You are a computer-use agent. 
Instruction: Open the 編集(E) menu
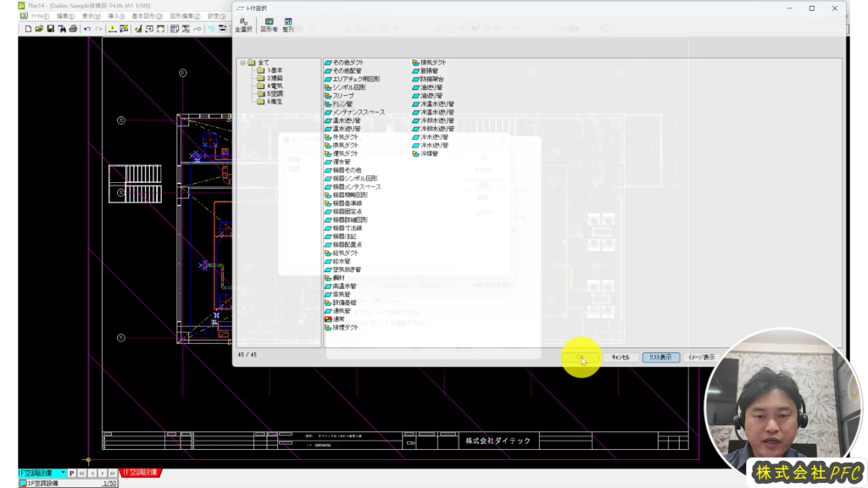pos(65,16)
